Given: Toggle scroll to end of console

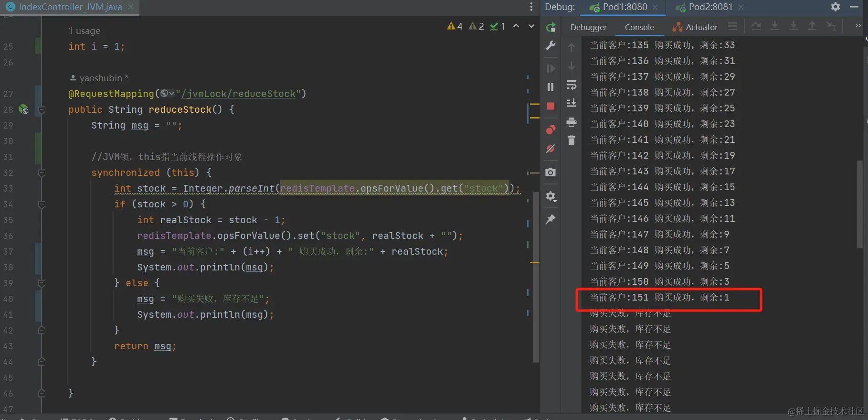Looking at the screenshot, I should [571, 103].
